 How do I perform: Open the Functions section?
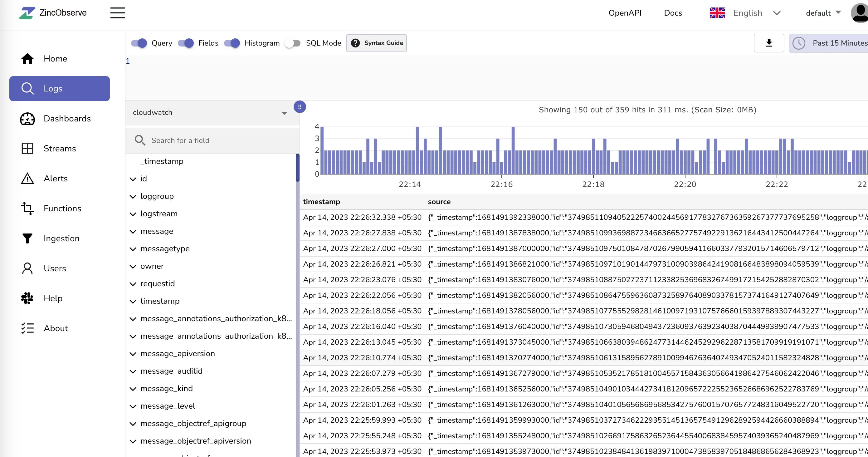tap(62, 208)
